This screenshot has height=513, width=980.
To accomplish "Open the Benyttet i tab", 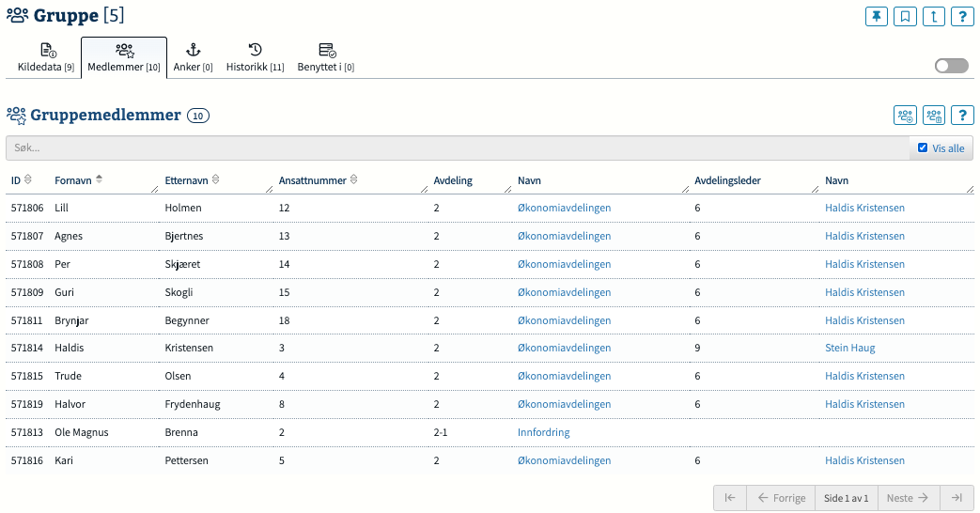I will 326,57.
